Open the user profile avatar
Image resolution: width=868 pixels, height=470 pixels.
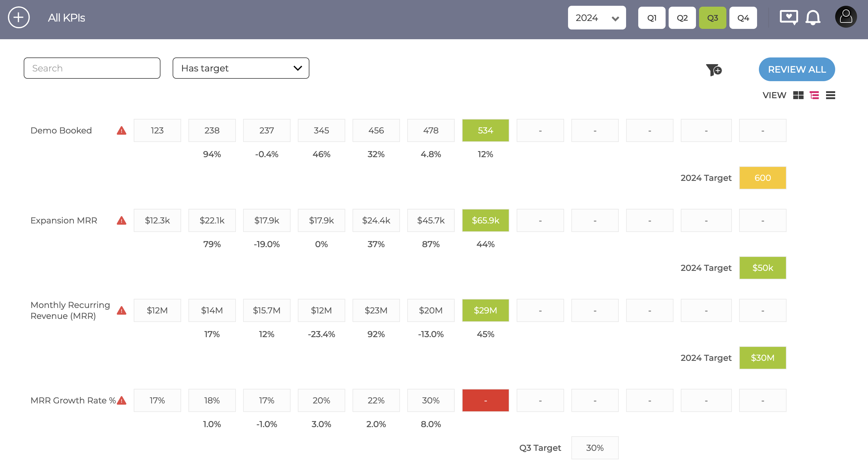coord(846,17)
